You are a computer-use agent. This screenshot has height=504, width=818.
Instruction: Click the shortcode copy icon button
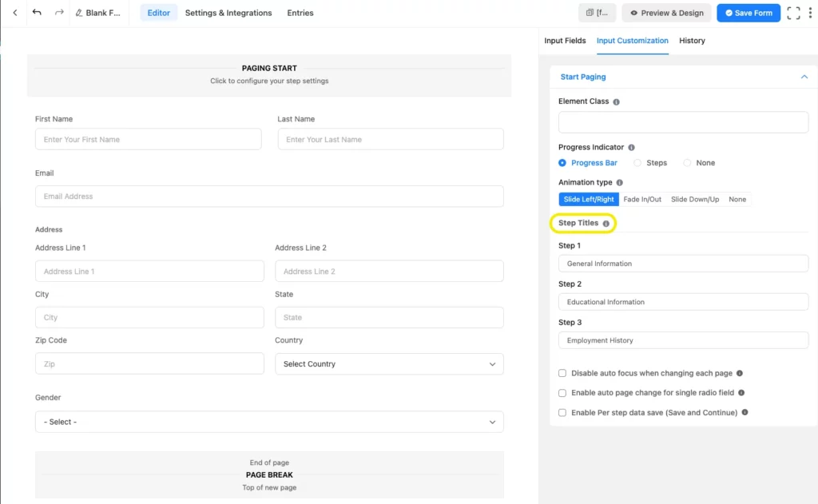coord(597,13)
